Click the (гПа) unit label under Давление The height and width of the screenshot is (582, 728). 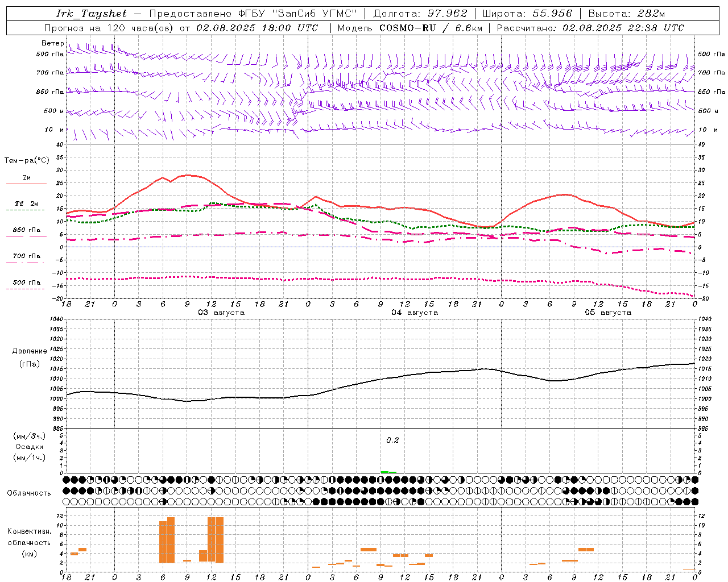click(x=30, y=364)
